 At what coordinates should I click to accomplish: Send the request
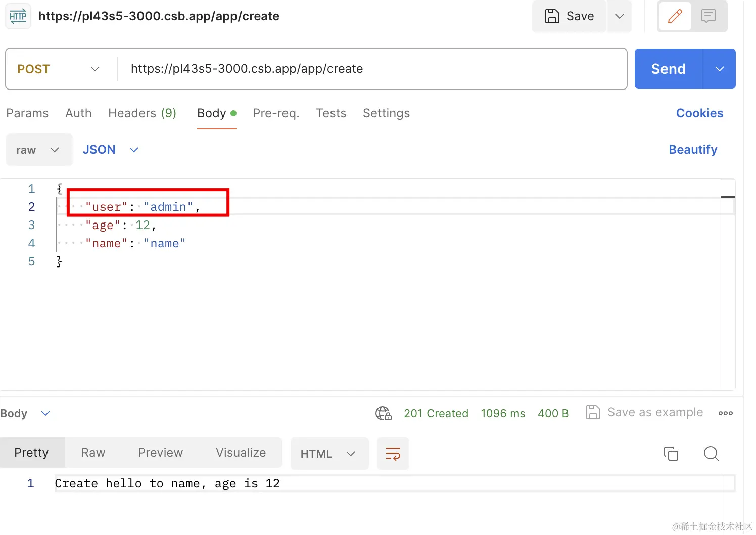coord(668,69)
